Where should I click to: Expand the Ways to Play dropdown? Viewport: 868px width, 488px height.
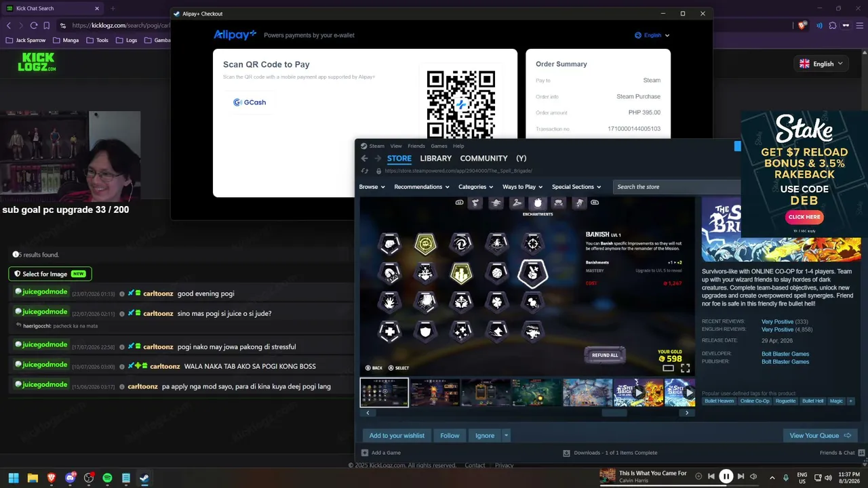click(x=523, y=187)
